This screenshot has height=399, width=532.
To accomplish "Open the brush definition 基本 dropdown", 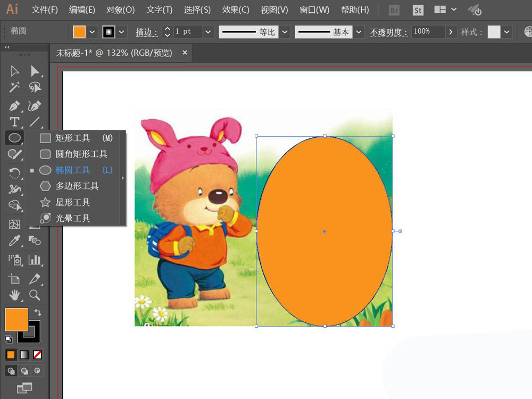I will pos(359,32).
